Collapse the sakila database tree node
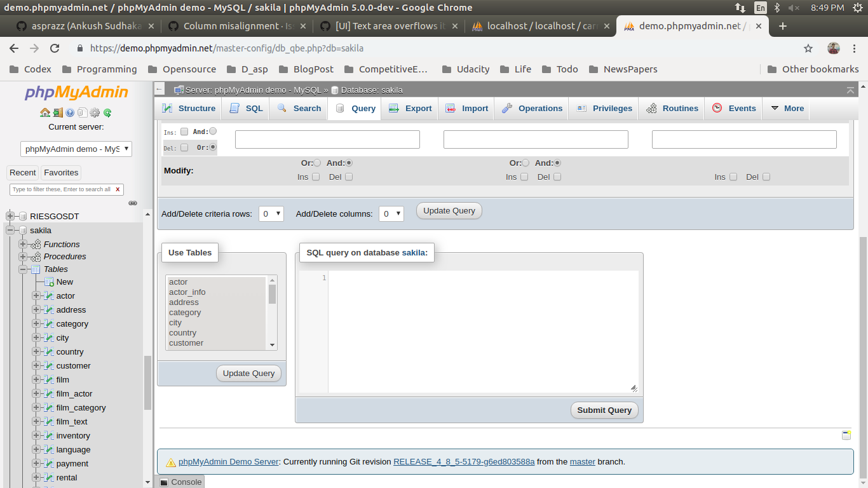Image resolution: width=868 pixels, height=488 pixels. pos(10,230)
